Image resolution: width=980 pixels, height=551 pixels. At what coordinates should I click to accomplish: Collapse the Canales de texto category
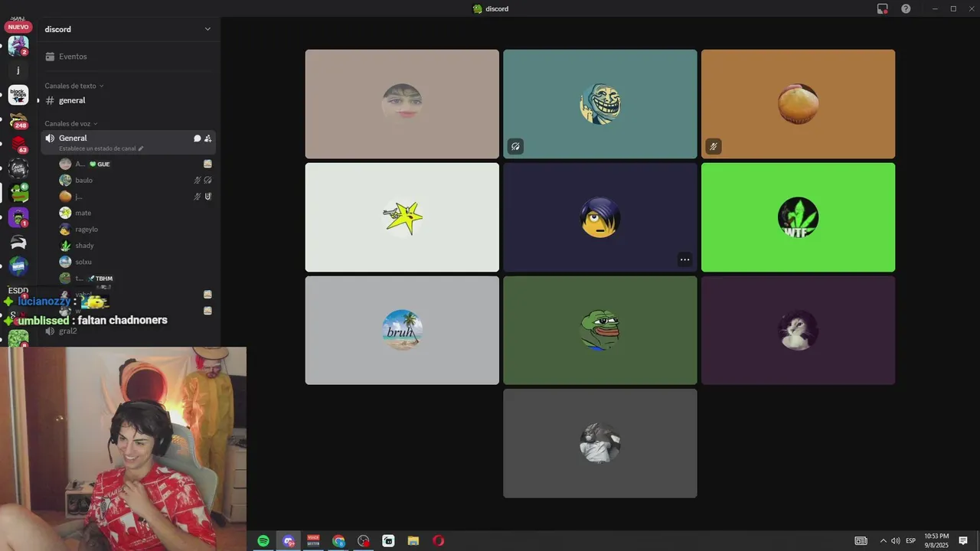click(x=73, y=86)
